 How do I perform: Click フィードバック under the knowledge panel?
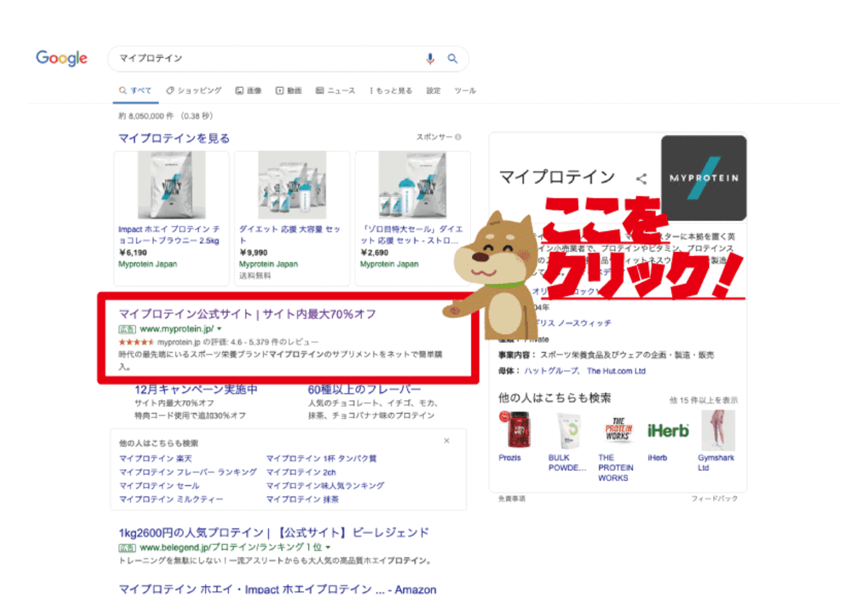tap(714, 499)
